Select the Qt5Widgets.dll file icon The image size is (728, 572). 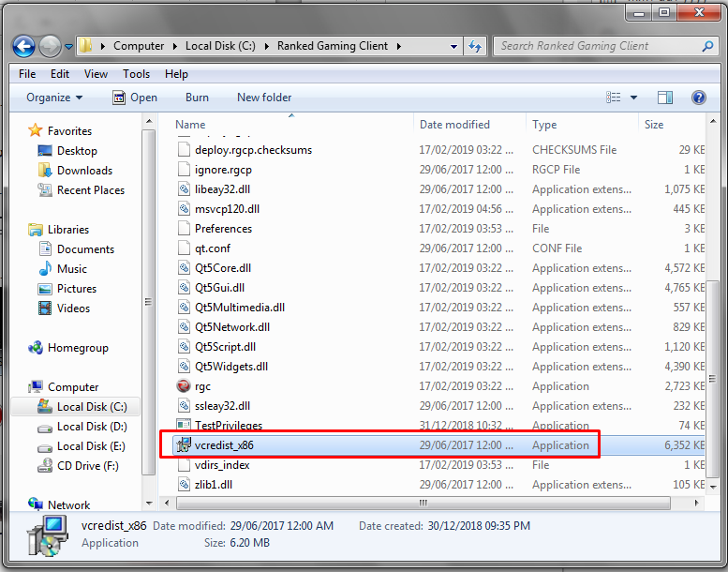(x=184, y=366)
